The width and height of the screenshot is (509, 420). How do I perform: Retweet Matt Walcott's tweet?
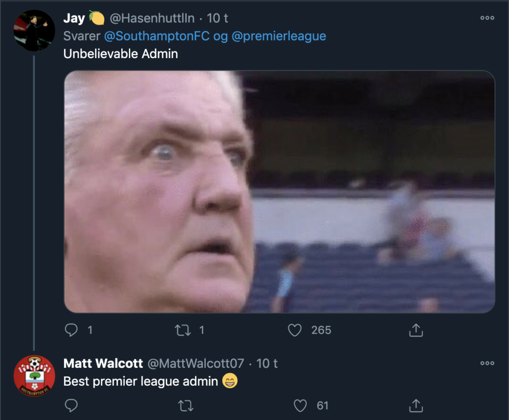(185, 406)
